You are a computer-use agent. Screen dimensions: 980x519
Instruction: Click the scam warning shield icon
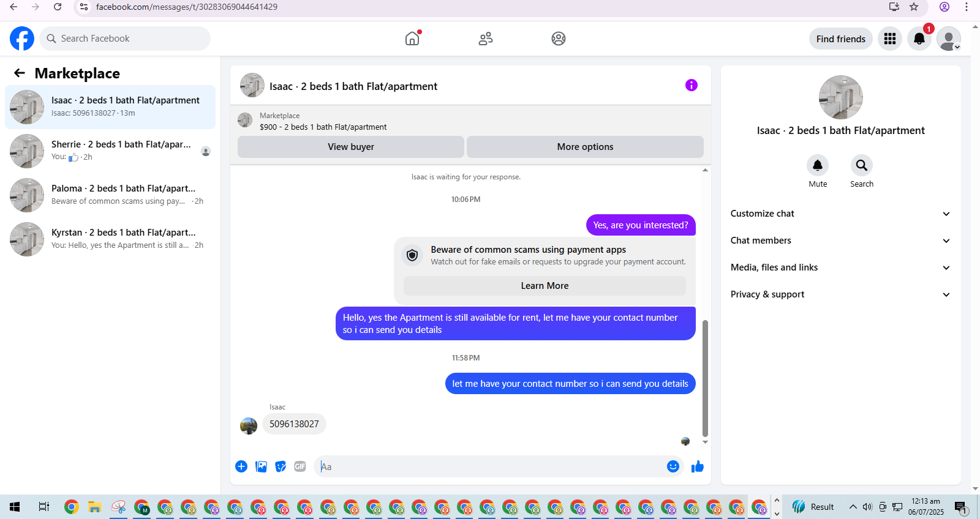pos(412,255)
